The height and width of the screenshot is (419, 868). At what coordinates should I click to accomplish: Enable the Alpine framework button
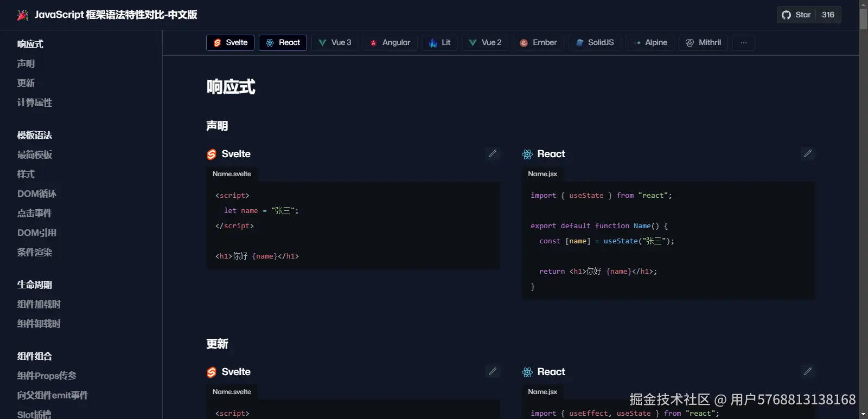coord(650,43)
